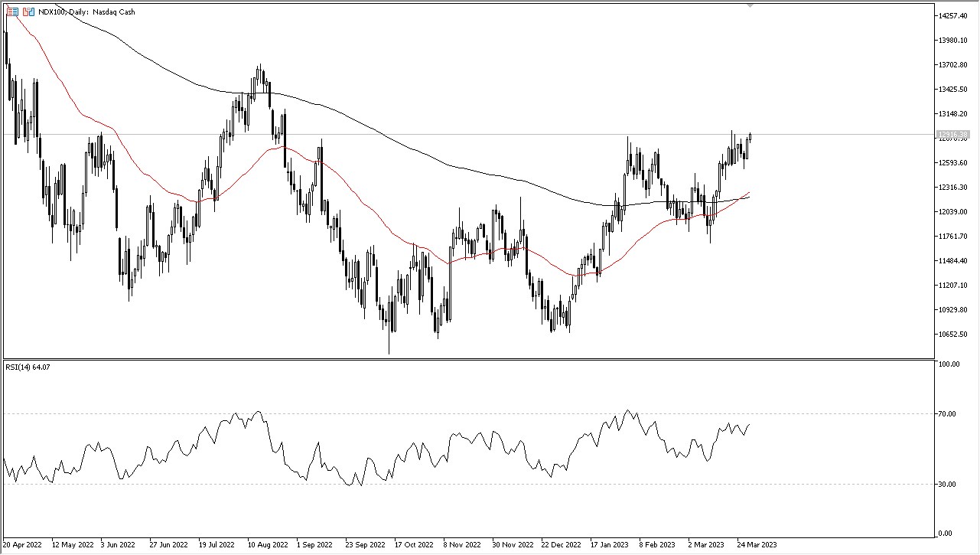This screenshot has width=980, height=555.
Task: Click the 100.00 label in the RSI scale
Action: pos(949,364)
